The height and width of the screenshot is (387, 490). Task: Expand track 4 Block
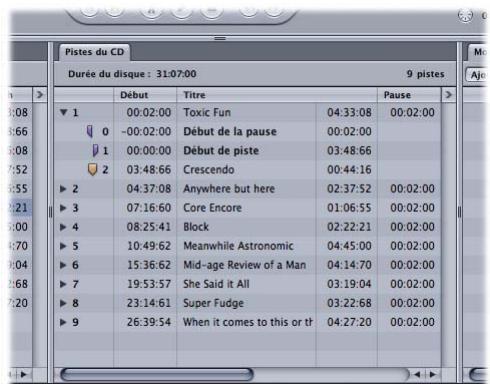63,227
